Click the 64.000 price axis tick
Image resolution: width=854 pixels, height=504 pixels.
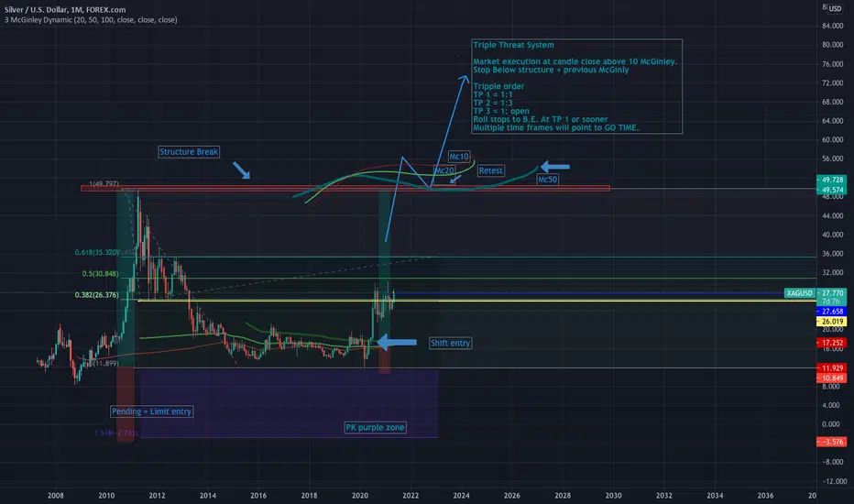pyautogui.click(x=833, y=121)
